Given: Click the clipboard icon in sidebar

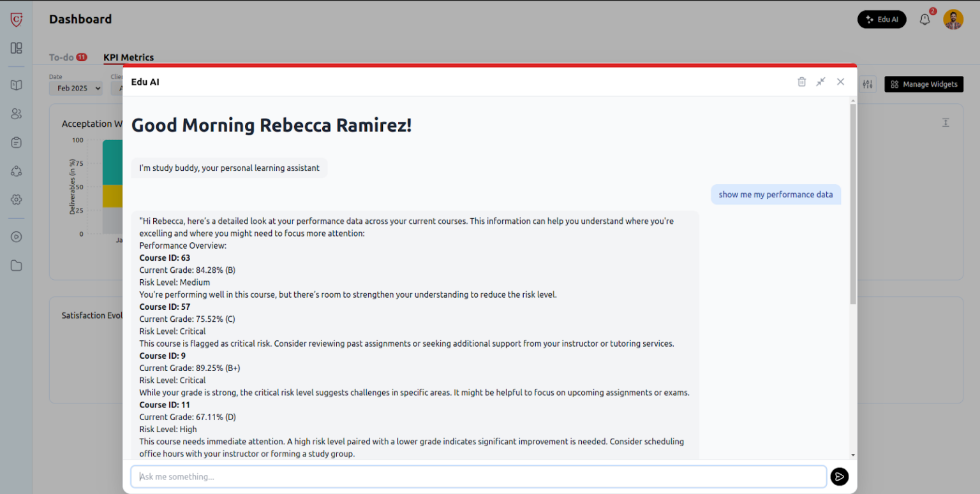Looking at the screenshot, I should click(x=17, y=142).
